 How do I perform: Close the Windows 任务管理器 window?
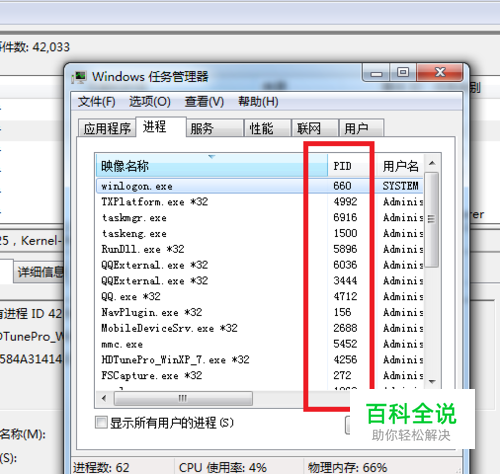coord(439,72)
